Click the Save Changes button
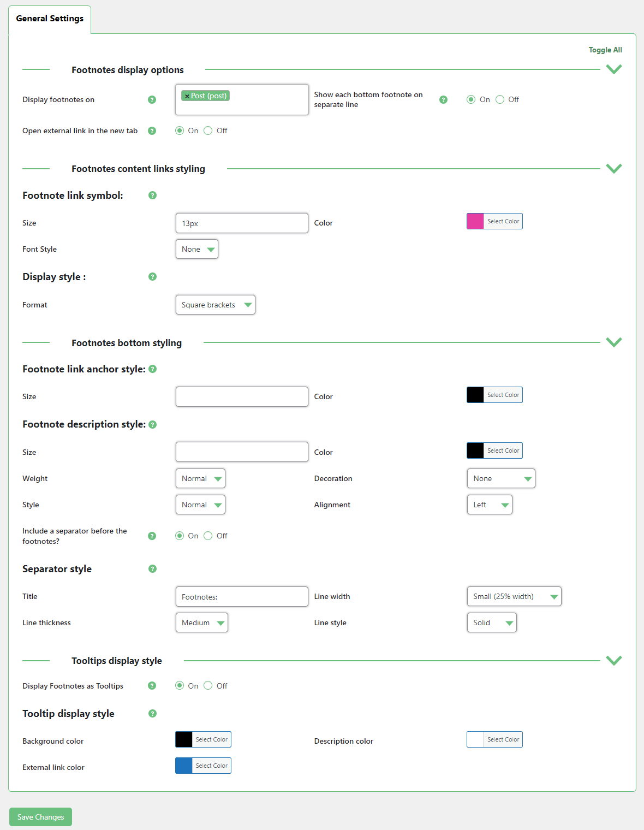The height and width of the screenshot is (830, 644). pos(41,817)
